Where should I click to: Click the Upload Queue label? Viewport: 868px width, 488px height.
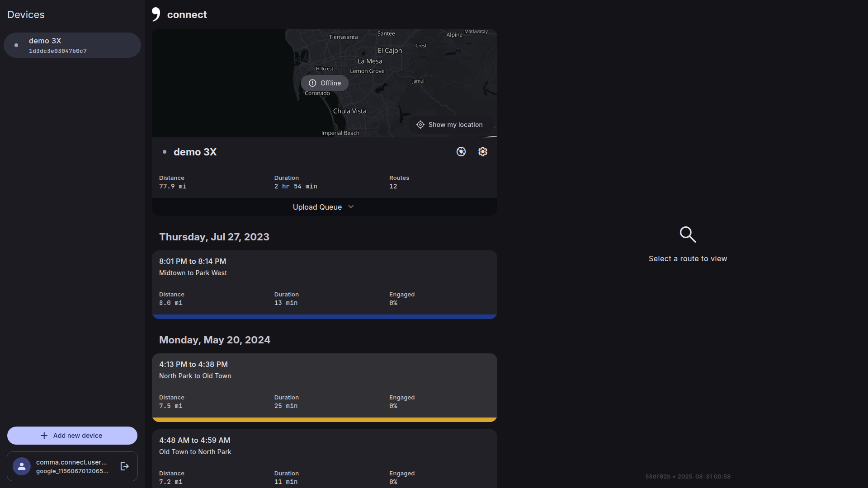pyautogui.click(x=317, y=207)
